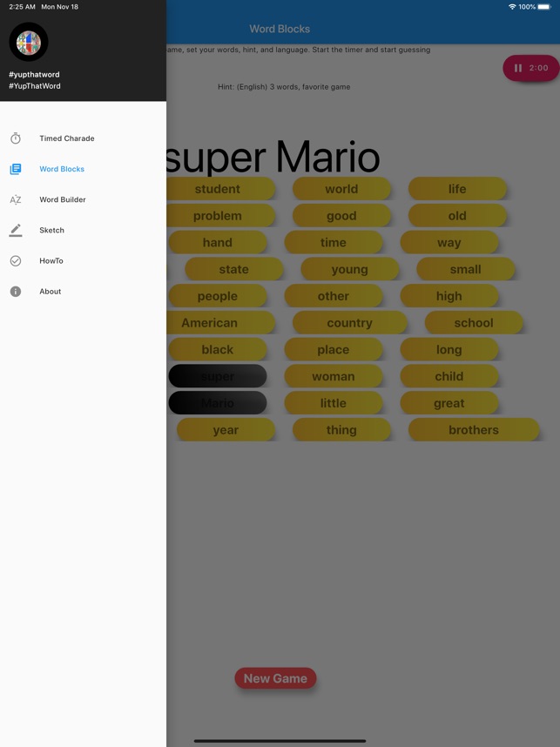Tap the 'woman' word block

334,376
